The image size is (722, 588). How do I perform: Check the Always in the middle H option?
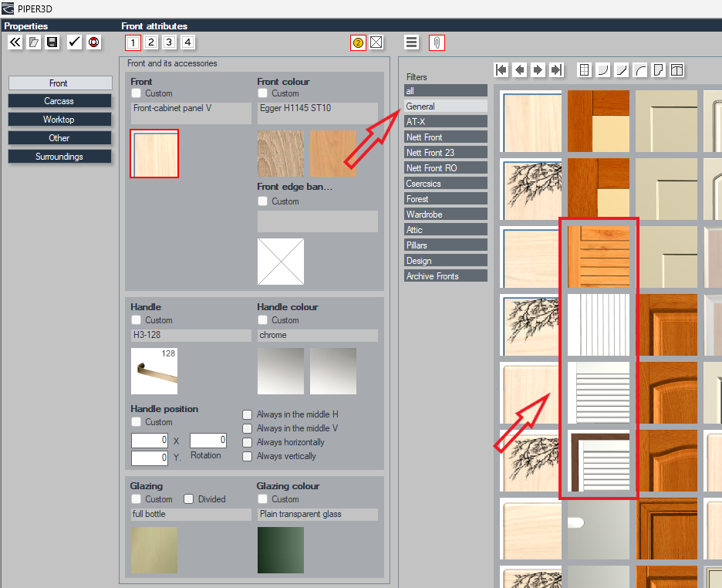click(x=248, y=414)
